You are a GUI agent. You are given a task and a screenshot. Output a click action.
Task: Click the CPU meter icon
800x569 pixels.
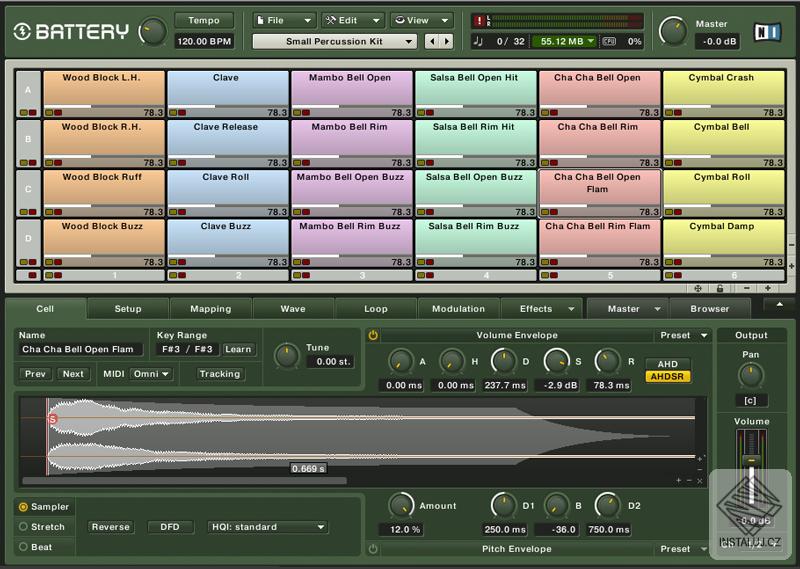pyautogui.click(x=609, y=41)
